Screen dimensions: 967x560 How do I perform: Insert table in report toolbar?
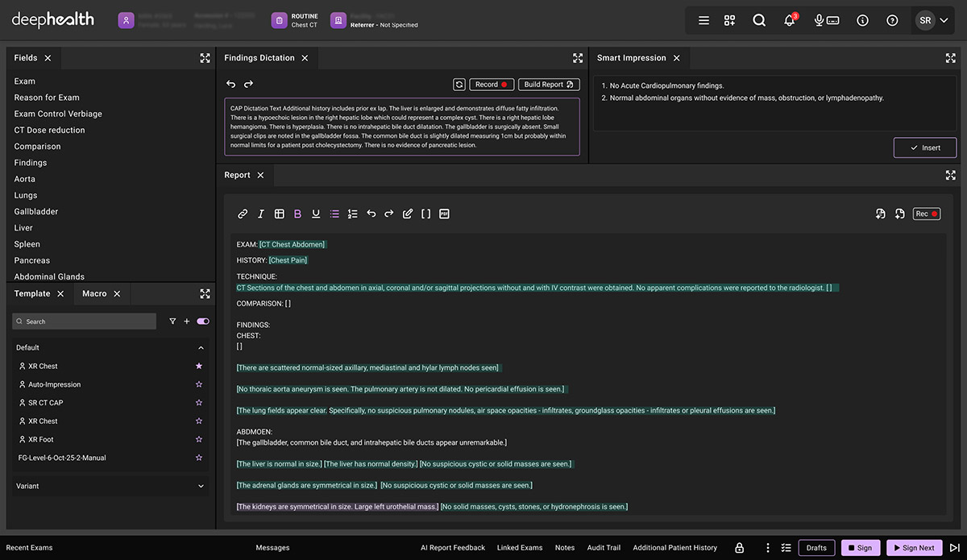click(280, 214)
